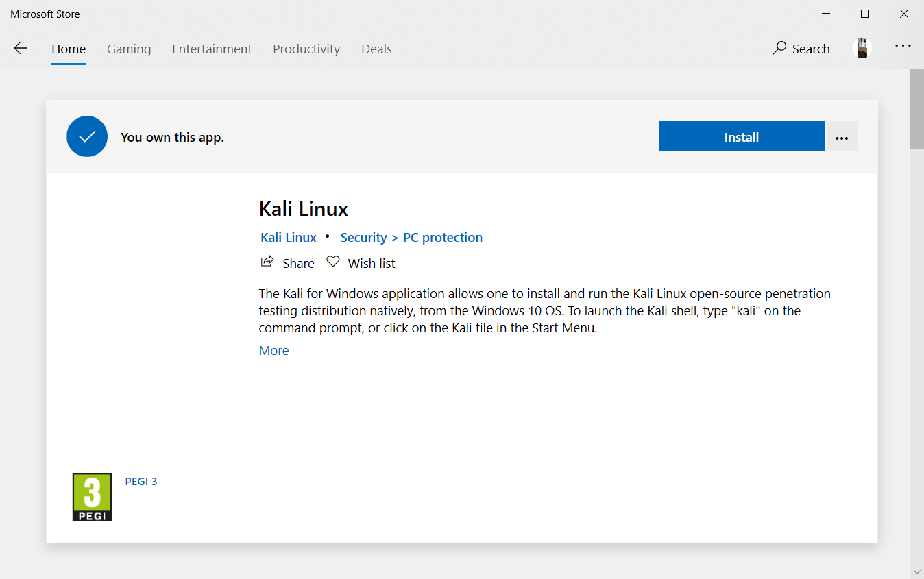Open the See more ellipsis in top bar
The height and width of the screenshot is (579, 924).
pyautogui.click(x=903, y=45)
